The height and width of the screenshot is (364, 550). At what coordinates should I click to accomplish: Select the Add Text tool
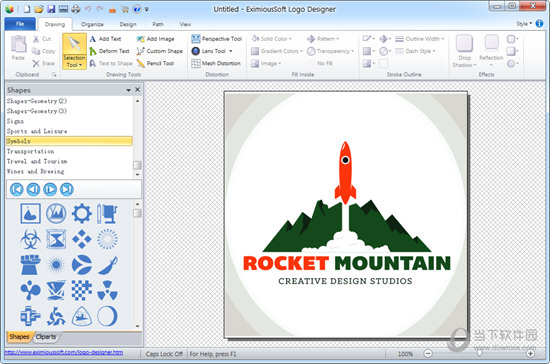(x=105, y=39)
